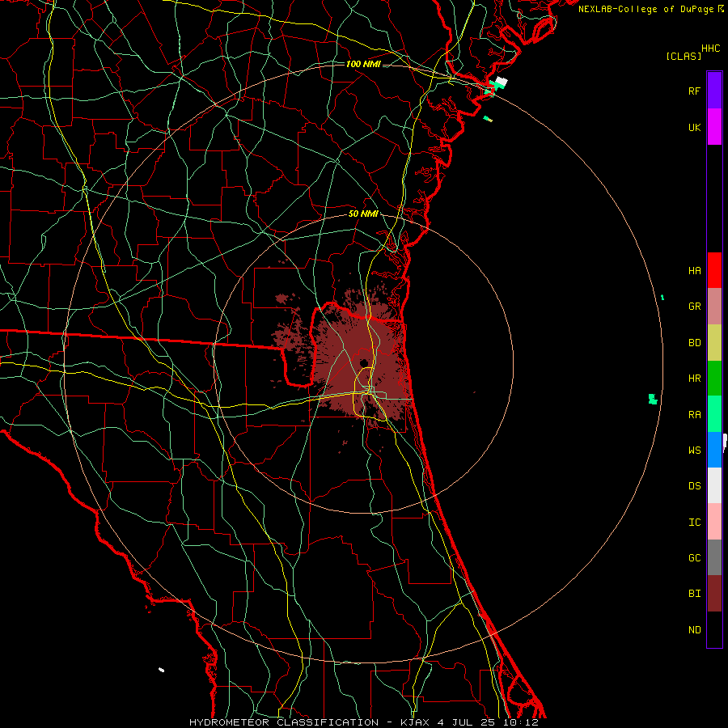The image size is (728, 728).
Task: Click the BI legend label
Action: (x=694, y=594)
